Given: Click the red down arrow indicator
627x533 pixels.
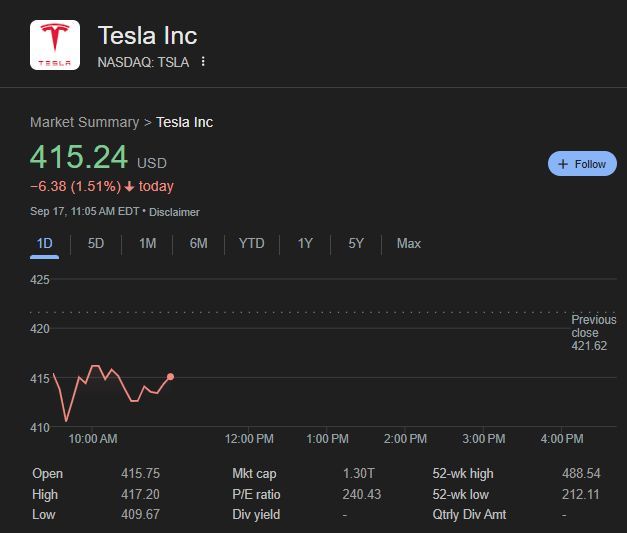Looking at the screenshot, I should (x=129, y=186).
